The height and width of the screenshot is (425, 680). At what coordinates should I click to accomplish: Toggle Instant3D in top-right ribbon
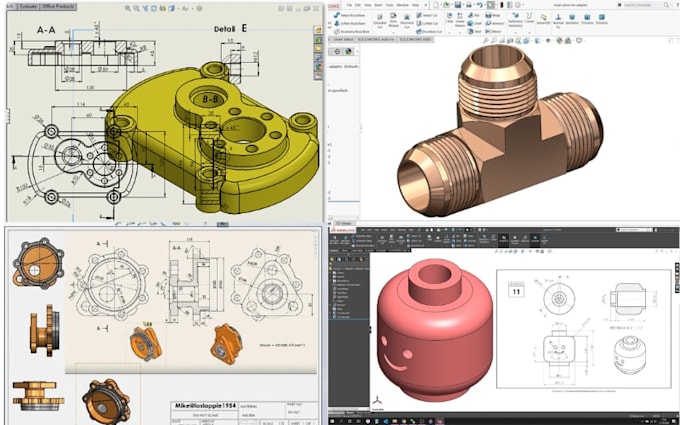tap(543, 18)
